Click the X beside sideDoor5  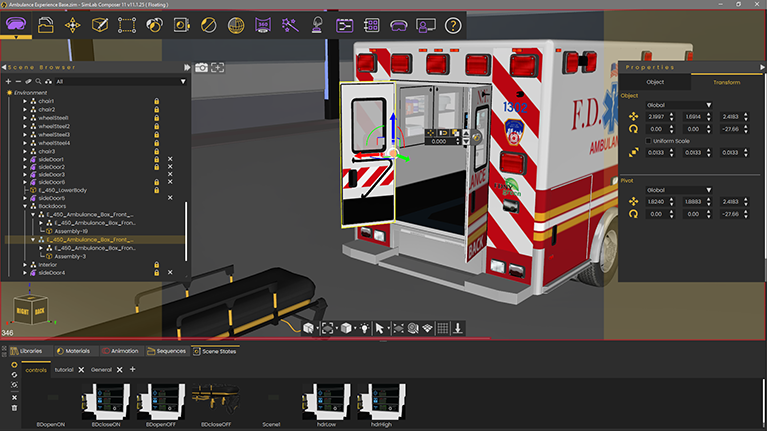pos(170,198)
